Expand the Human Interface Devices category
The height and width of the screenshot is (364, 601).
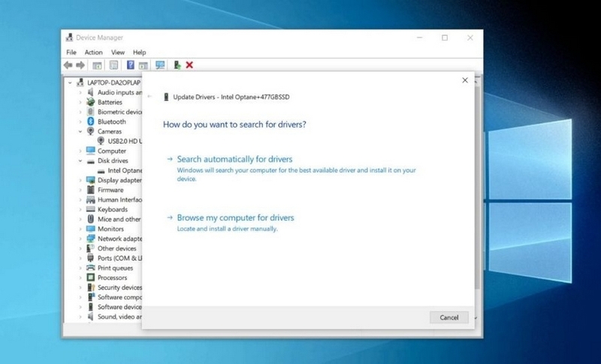[80, 200]
